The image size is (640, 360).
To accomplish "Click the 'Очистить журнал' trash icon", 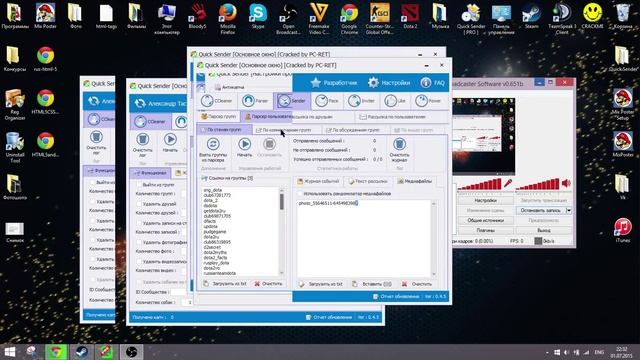I will (x=399, y=144).
